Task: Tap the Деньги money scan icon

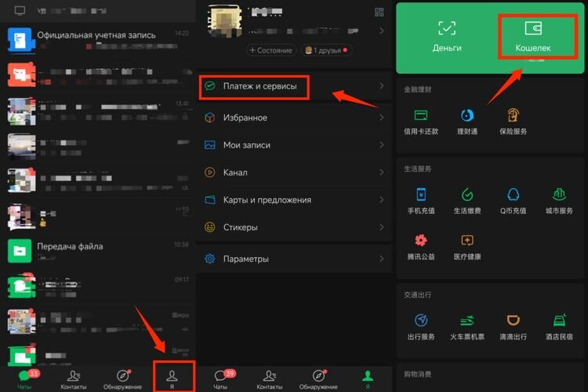Action: click(447, 28)
